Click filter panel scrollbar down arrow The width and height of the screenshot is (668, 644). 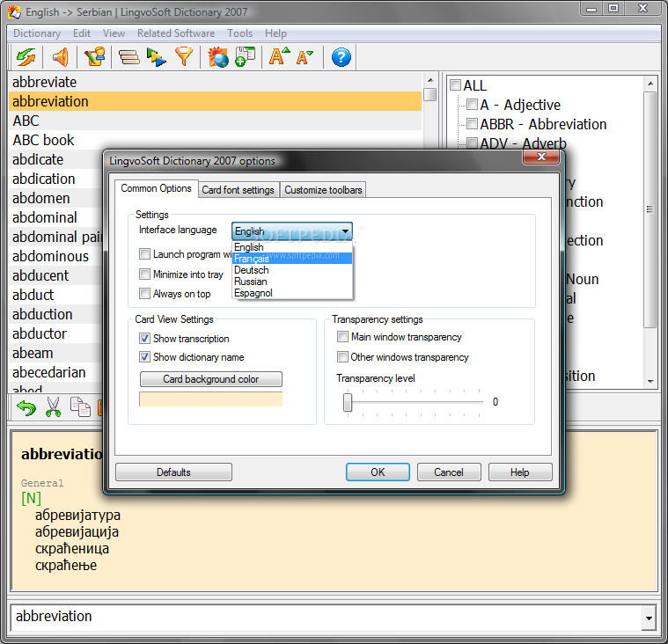pos(650,381)
